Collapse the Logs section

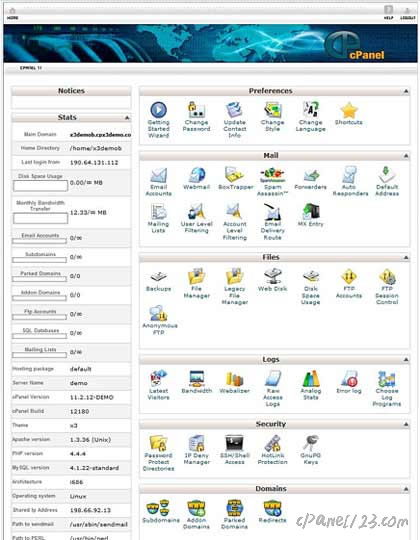click(x=406, y=360)
